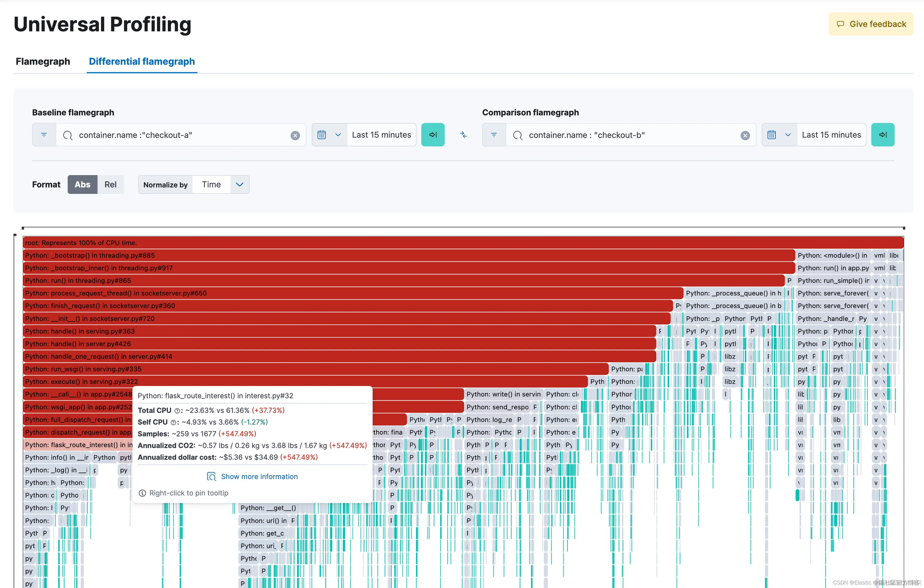The width and height of the screenshot is (924, 588).
Task: Click comparison refresh button
Action: (882, 135)
